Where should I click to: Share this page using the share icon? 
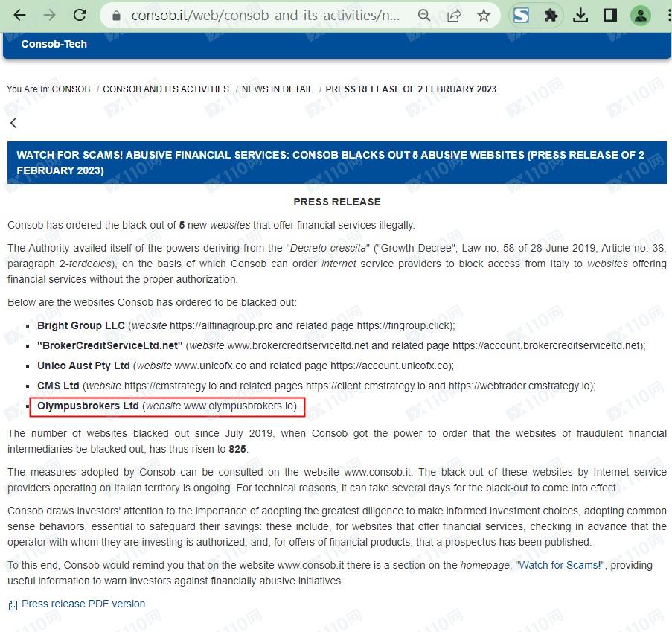[454, 16]
